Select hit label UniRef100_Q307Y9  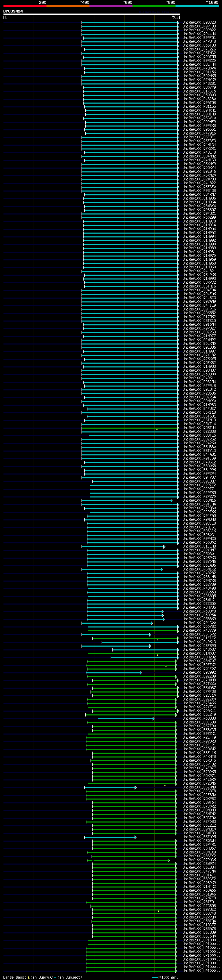click(199, 88)
